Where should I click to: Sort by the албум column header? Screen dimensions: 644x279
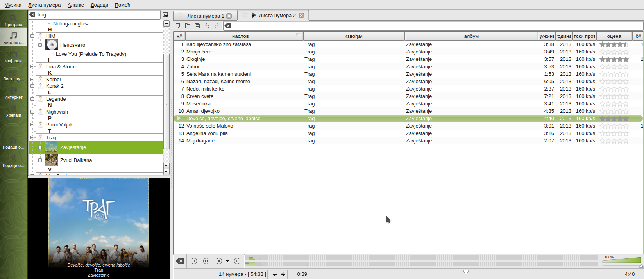pos(471,36)
